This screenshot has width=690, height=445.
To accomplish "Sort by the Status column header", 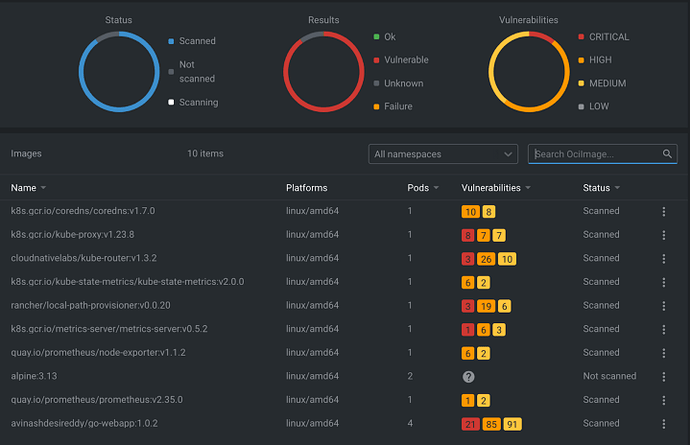I will (596, 188).
